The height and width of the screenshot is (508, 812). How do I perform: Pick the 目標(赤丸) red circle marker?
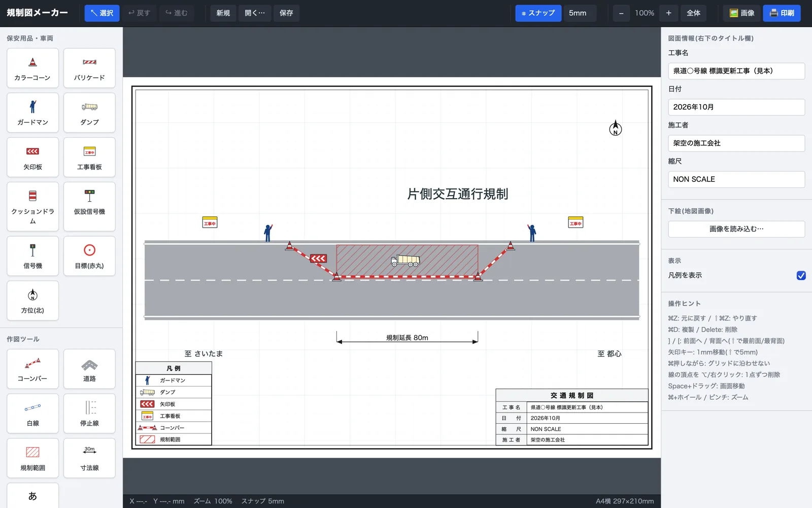(x=89, y=256)
